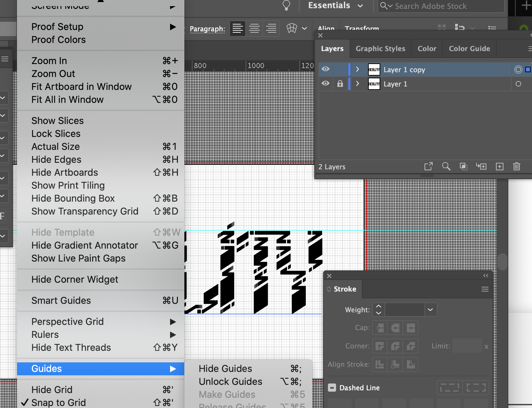Select the Miter Join corner option

[379, 346]
